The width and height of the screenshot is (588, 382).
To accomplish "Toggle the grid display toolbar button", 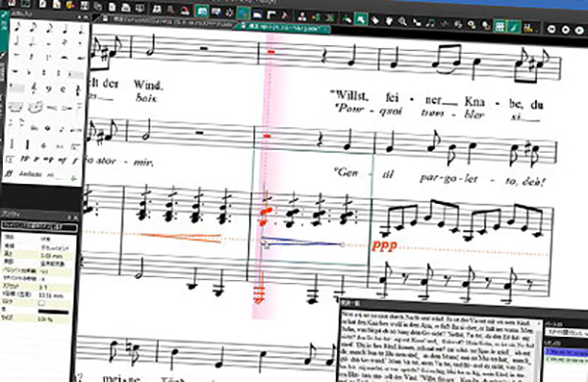I will pos(500,26).
